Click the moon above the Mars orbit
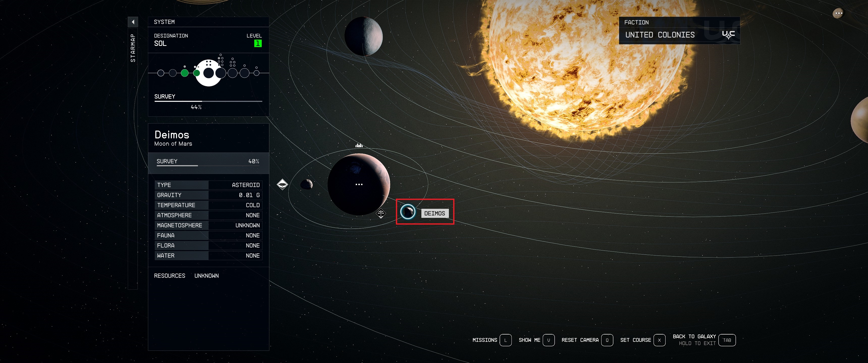The width and height of the screenshot is (868, 363). pyautogui.click(x=363, y=36)
